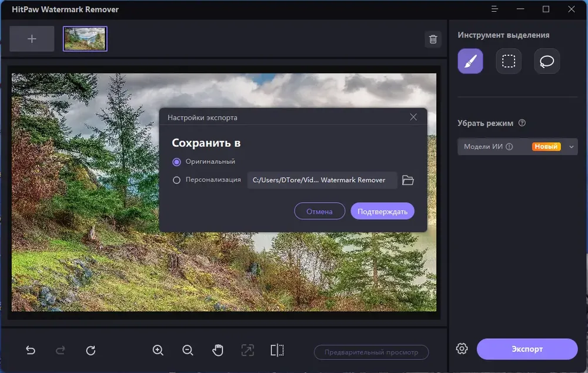This screenshot has height=373, width=588.
Task: Click the Экспорт button
Action: (x=527, y=349)
